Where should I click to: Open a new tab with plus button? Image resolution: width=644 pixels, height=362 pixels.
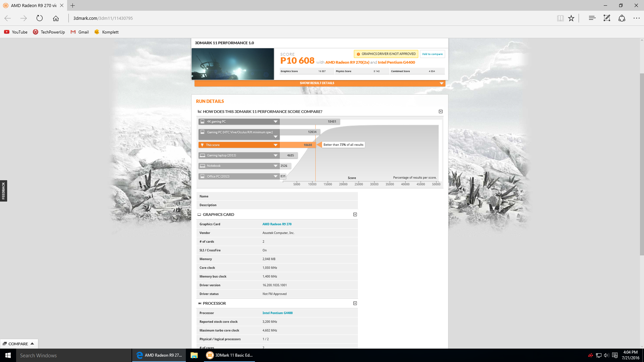pyautogui.click(x=72, y=5)
